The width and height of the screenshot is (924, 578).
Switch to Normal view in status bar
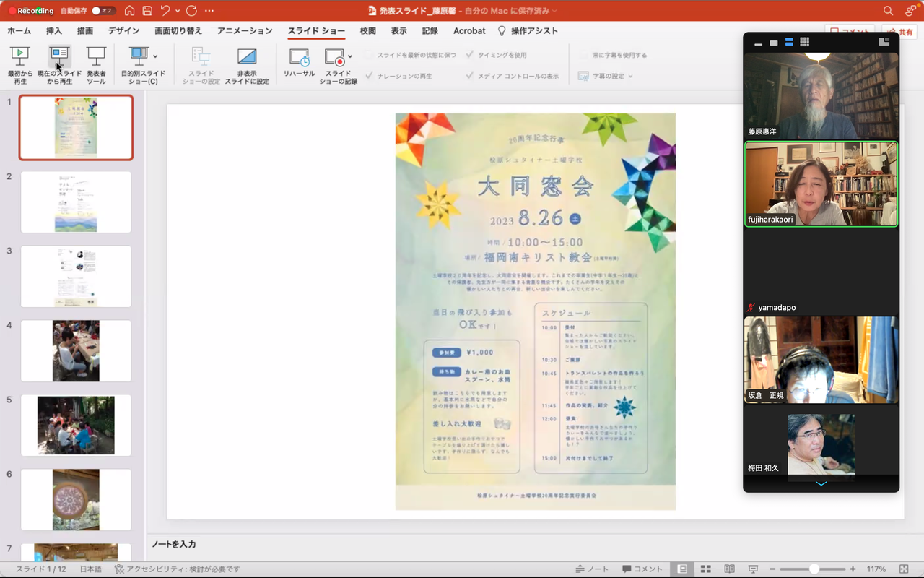point(682,569)
